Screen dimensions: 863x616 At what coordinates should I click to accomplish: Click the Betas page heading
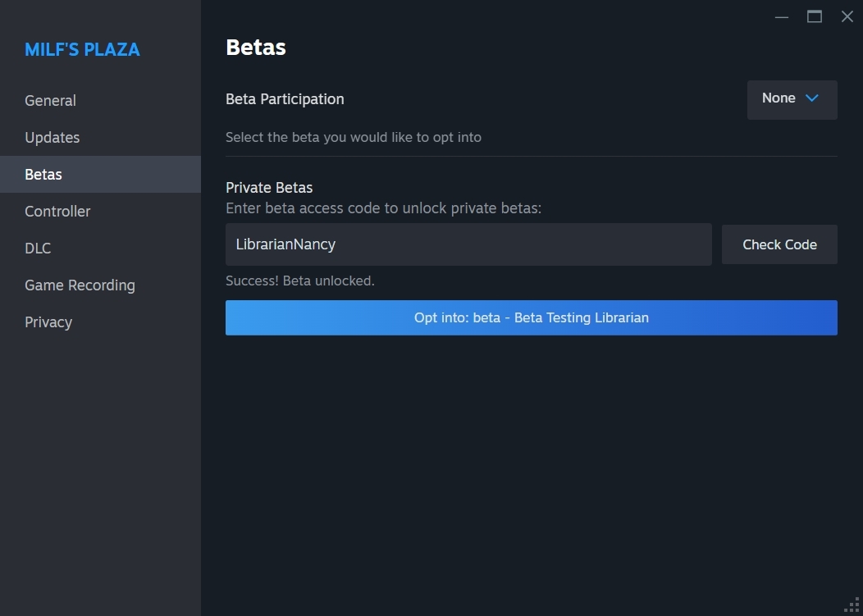[x=256, y=48]
